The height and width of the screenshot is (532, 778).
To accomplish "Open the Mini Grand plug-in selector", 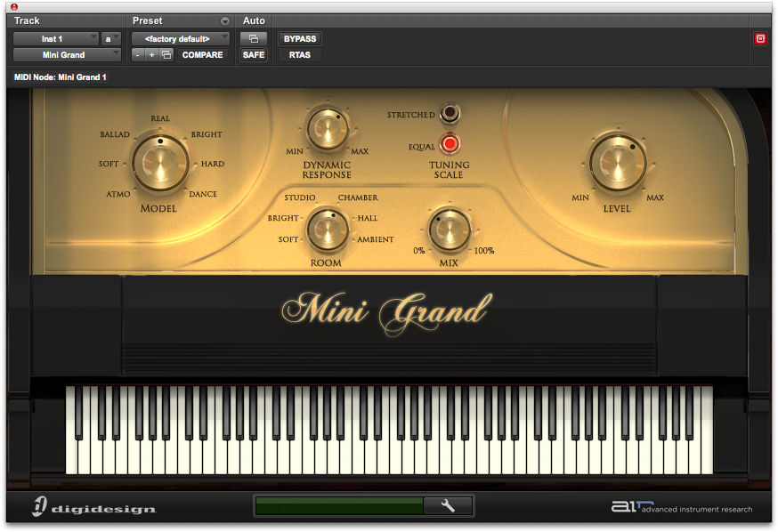I will [67, 55].
